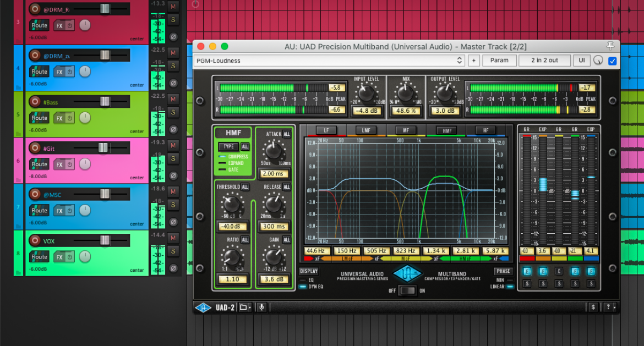Image resolution: width=644 pixels, height=346 pixels.
Task: Solo the HF band in the plugin
Action: coord(591,284)
